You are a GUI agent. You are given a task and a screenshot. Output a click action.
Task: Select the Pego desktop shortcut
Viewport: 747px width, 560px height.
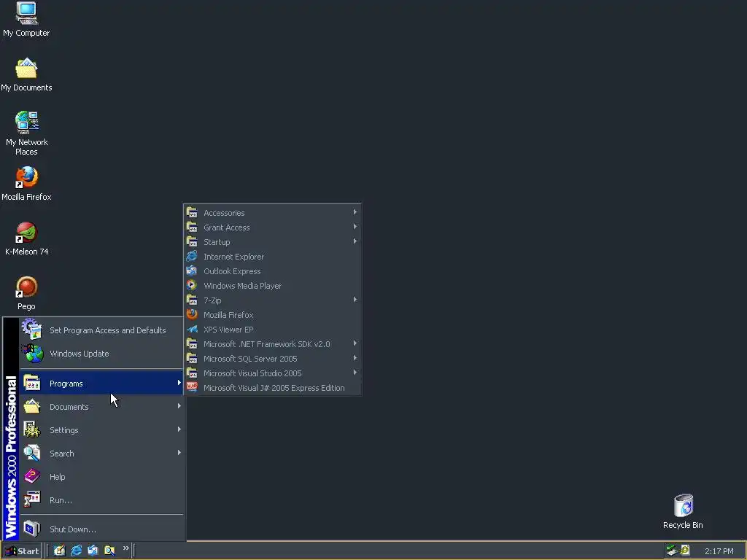coord(26,293)
